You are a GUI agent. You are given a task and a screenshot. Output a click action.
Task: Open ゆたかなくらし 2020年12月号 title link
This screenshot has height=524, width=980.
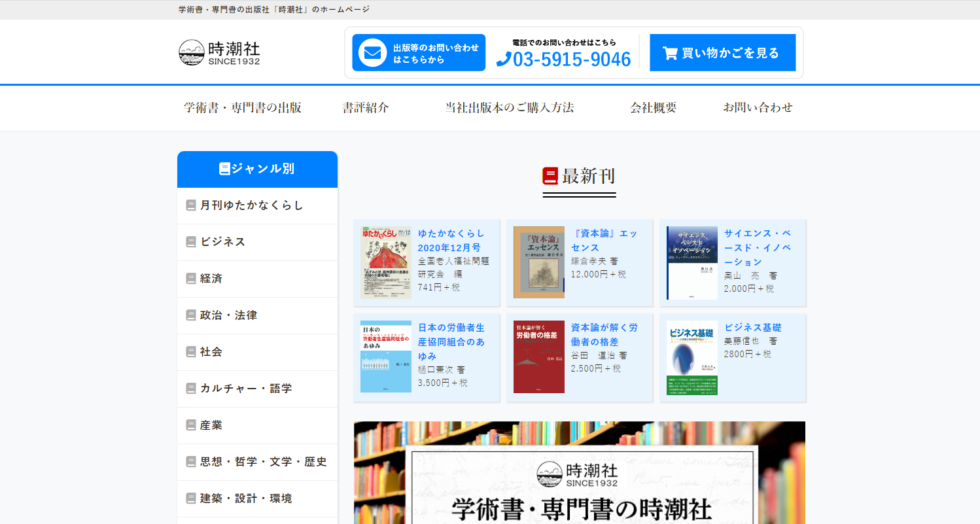[x=451, y=241]
